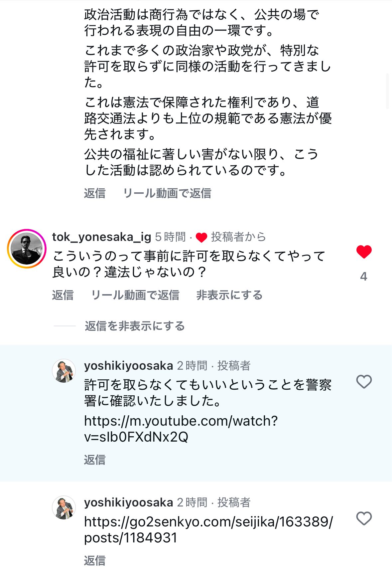Image resolution: width=392 pixels, height=587 pixels.
Task: Open the m.youtube.com watch link
Action: tap(181, 429)
